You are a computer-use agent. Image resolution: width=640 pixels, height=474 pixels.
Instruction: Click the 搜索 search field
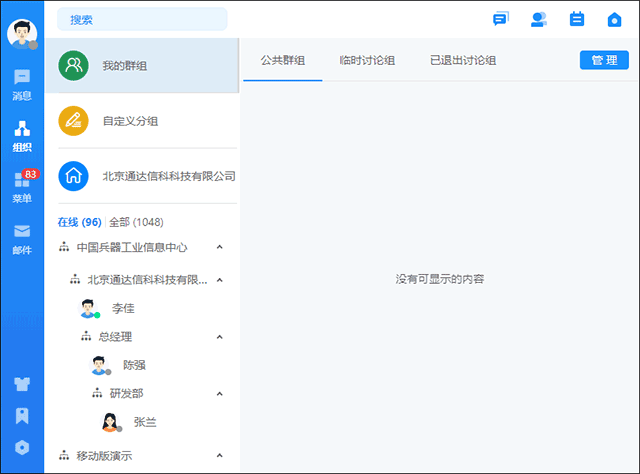click(142, 19)
